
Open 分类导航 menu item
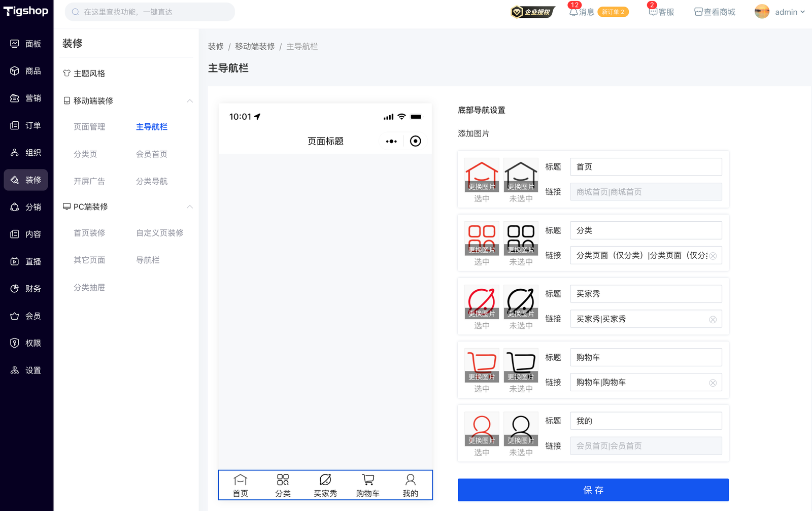point(152,181)
